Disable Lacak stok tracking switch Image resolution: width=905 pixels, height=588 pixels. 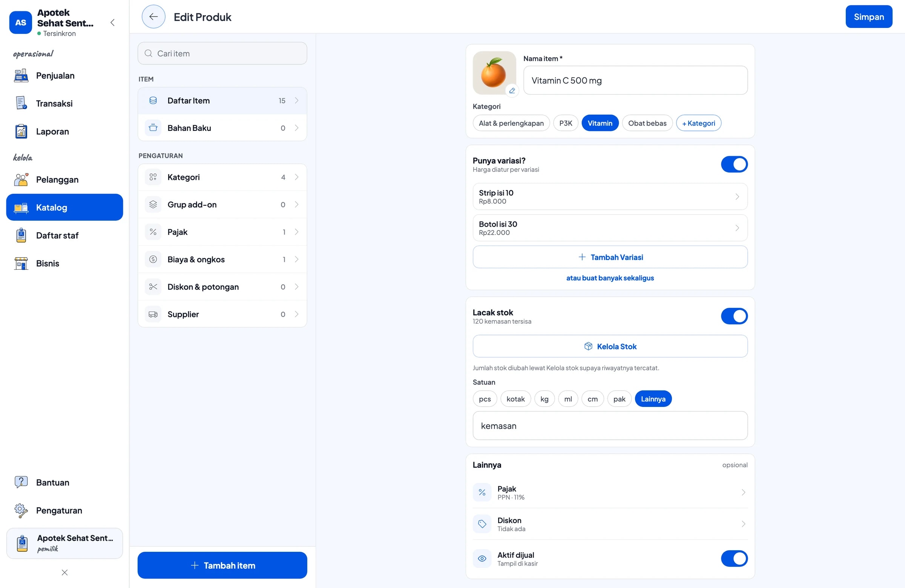(734, 316)
